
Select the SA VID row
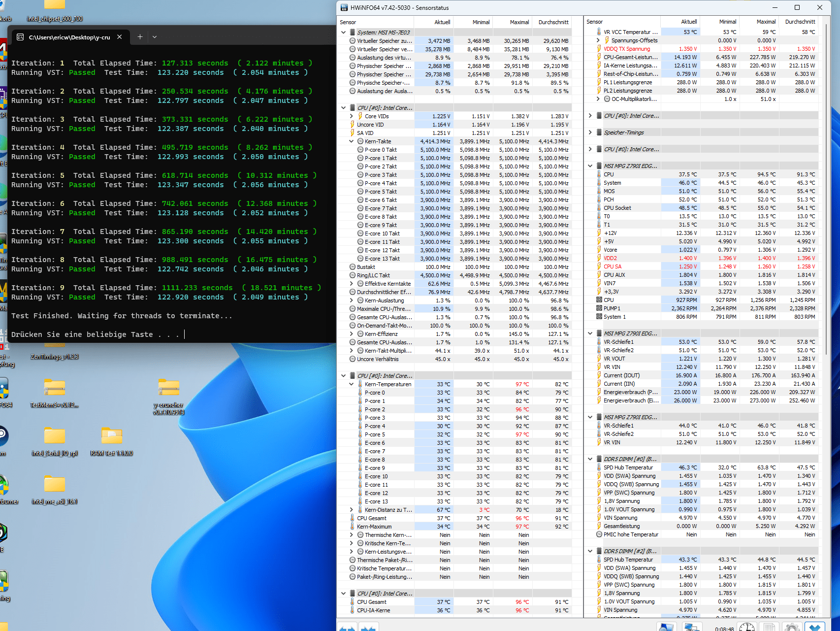(x=454, y=133)
